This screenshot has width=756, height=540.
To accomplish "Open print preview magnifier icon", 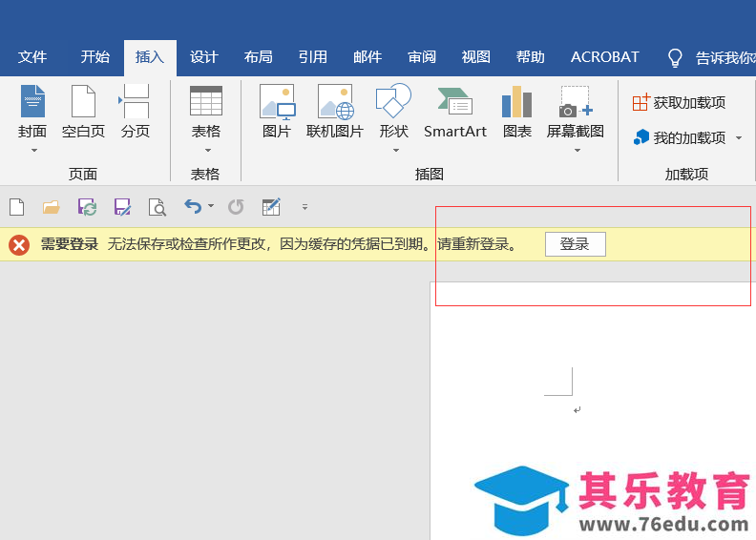I will point(157,207).
